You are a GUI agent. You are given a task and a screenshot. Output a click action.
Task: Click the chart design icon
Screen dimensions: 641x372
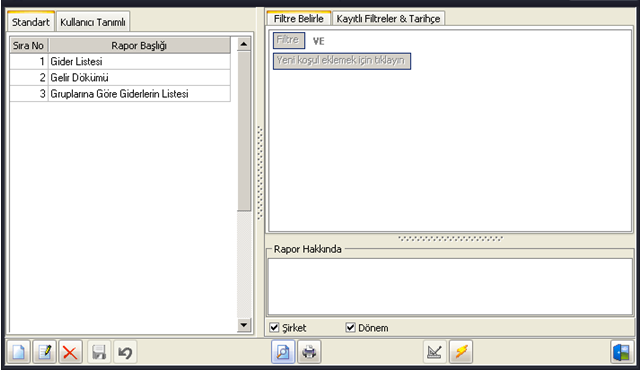434,352
